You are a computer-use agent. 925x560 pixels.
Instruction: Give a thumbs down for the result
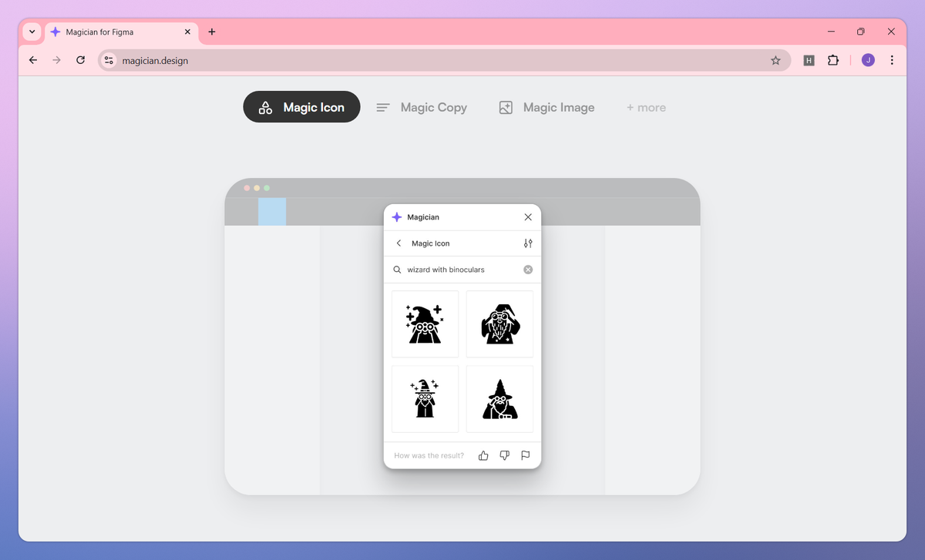click(505, 455)
